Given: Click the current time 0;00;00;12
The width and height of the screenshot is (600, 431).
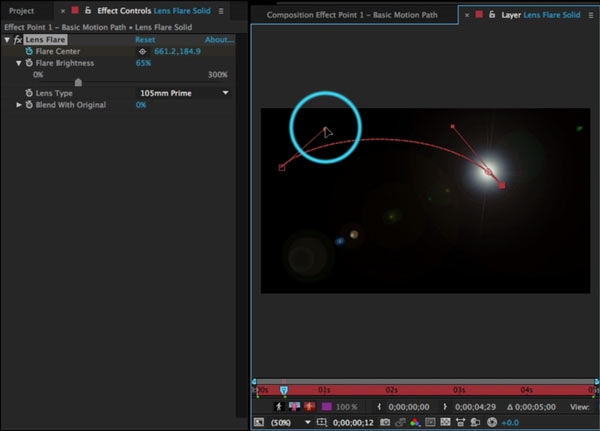Looking at the screenshot, I should tap(353, 423).
